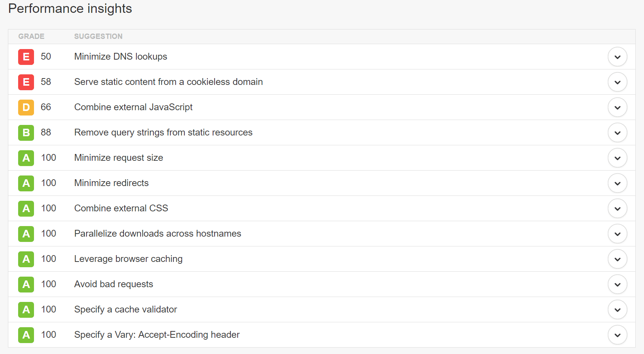The width and height of the screenshot is (644, 354).
Task: Click the green B grade badge
Action: (26, 132)
